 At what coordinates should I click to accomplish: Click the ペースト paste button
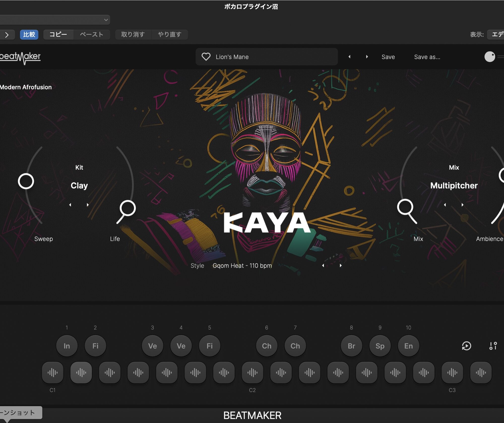pos(92,35)
